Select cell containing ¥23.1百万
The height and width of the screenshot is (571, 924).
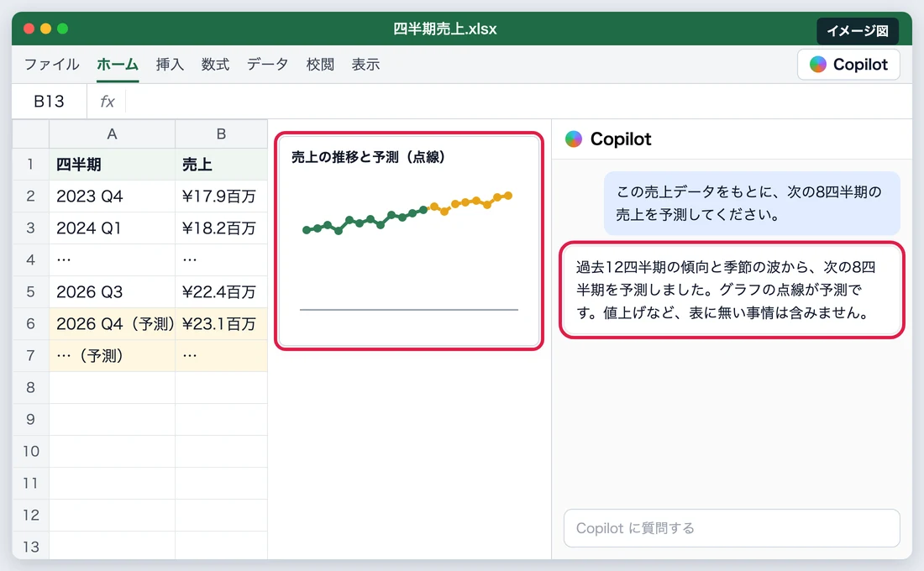[x=221, y=323]
